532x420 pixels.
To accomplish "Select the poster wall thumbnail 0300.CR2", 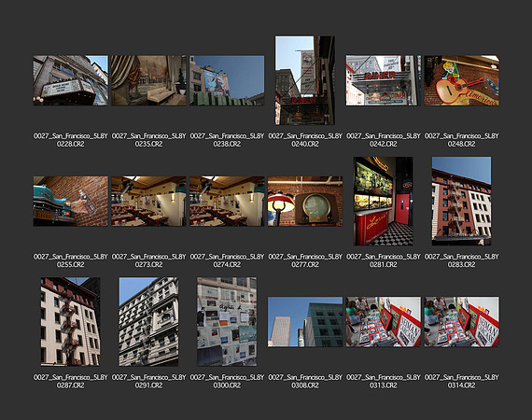I will (227, 322).
